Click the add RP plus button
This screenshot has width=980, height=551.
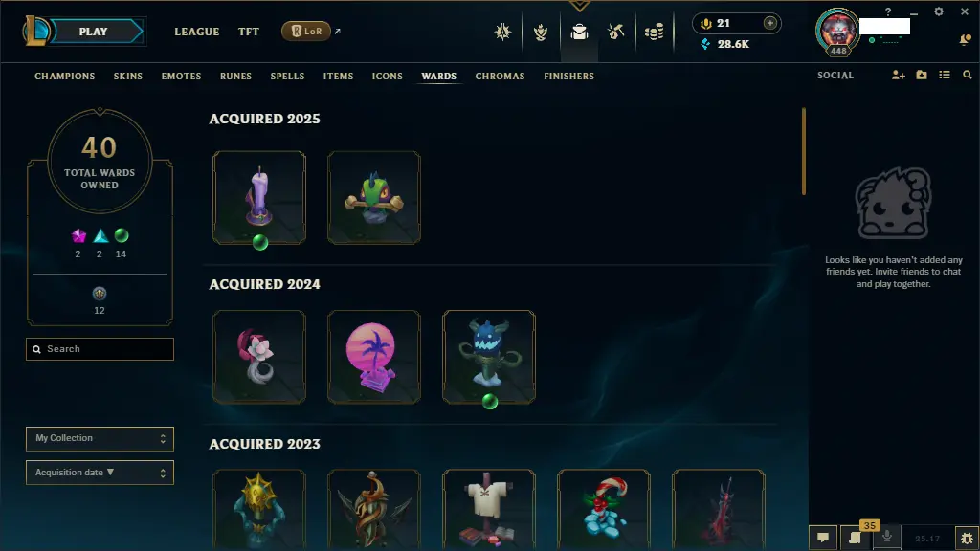(770, 23)
